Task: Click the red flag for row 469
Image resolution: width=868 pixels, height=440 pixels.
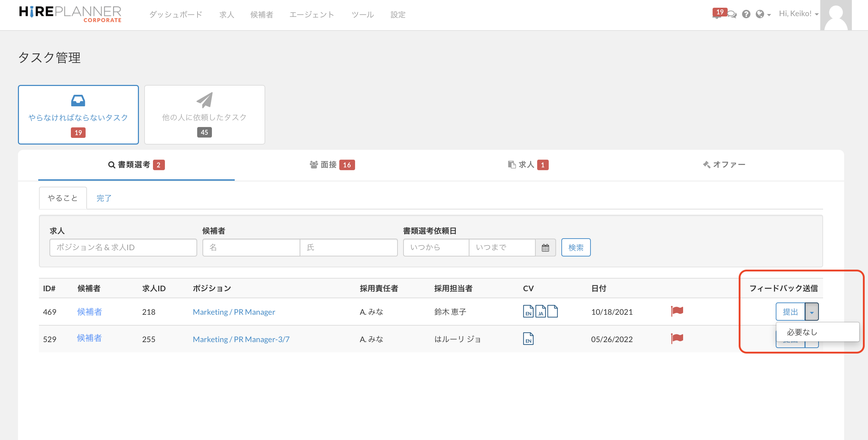Action: [x=677, y=311]
